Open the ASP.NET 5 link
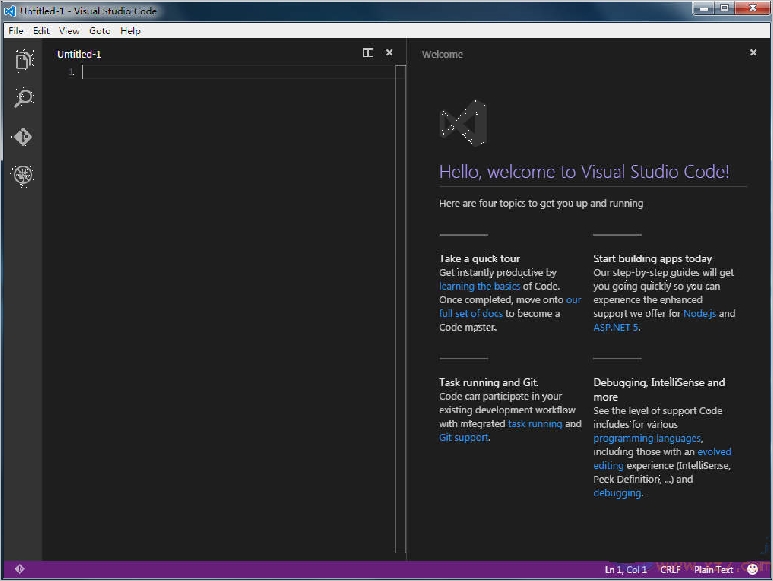The width and height of the screenshot is (773, 581). (616, 327)
